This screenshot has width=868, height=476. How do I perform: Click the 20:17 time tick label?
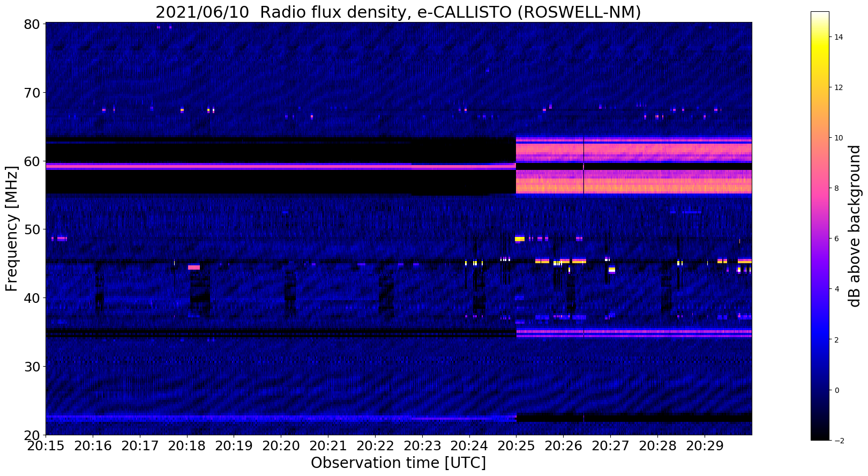pyautogui.click(x=140, y=446)
